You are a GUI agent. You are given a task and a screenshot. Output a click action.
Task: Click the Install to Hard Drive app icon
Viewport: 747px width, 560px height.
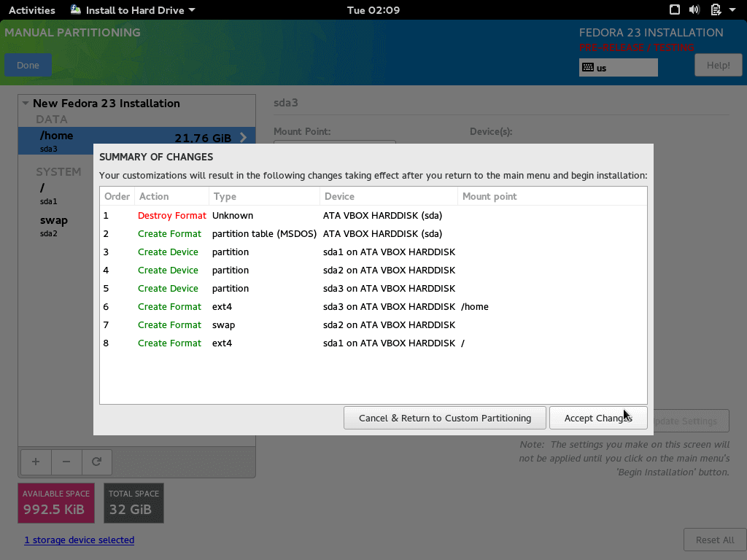75,9
